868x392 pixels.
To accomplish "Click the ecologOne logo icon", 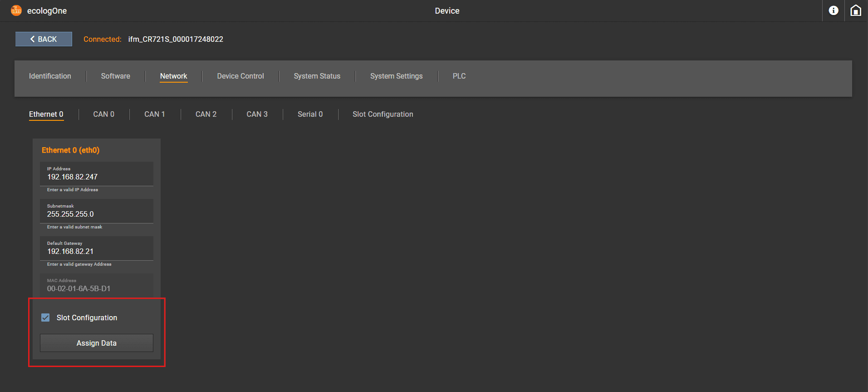I will (16, 10).
